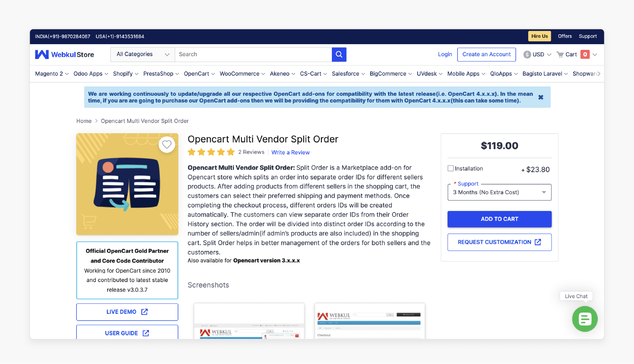
Task: Open the Webkul Store logo home link
Action: (64, 54)
